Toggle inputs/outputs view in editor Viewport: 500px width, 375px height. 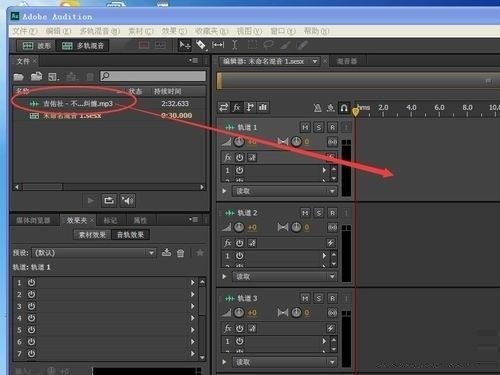click(224, 107)
